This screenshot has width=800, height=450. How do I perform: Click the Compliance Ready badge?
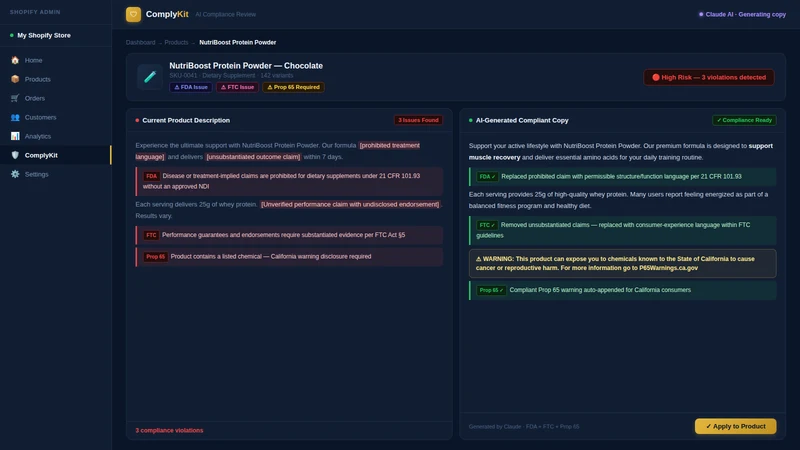[744, 120]
